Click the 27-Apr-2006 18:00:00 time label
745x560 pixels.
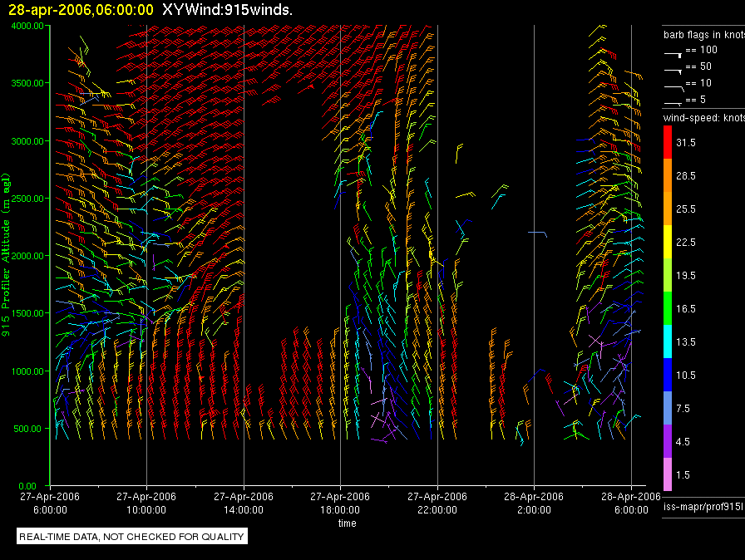click(x=340, y=503)
